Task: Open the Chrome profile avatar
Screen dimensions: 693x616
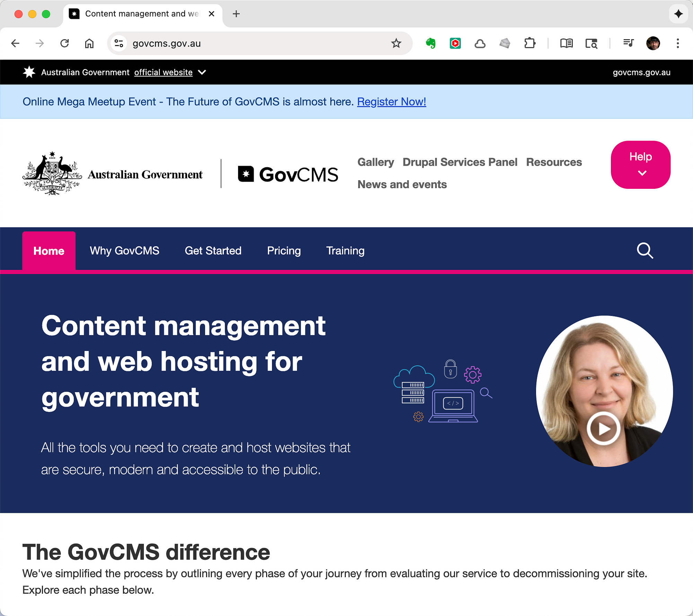Action: (653, 43)
